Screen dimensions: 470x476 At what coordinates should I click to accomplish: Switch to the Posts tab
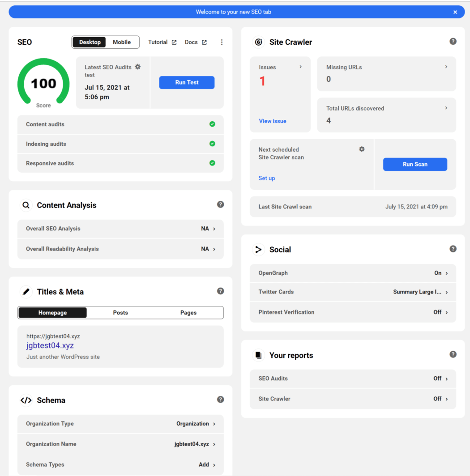120,312
